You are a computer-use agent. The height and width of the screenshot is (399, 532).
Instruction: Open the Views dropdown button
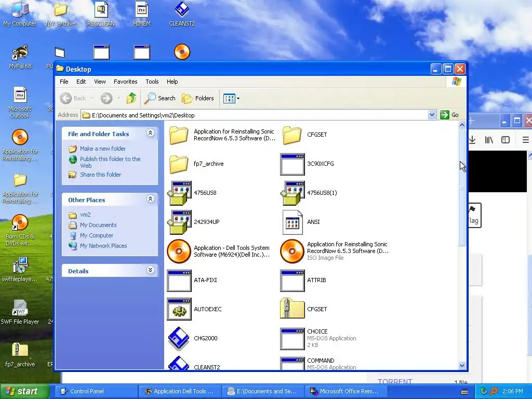tap(231, 98)
